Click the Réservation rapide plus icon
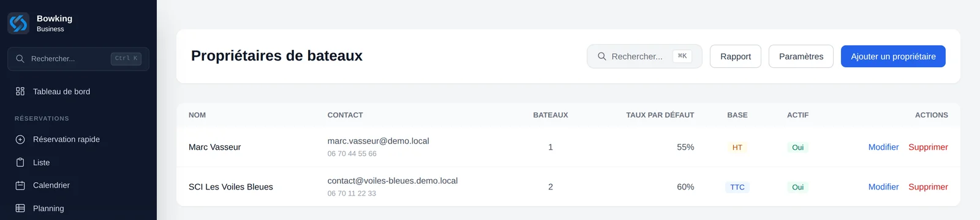 coord(20,139)
